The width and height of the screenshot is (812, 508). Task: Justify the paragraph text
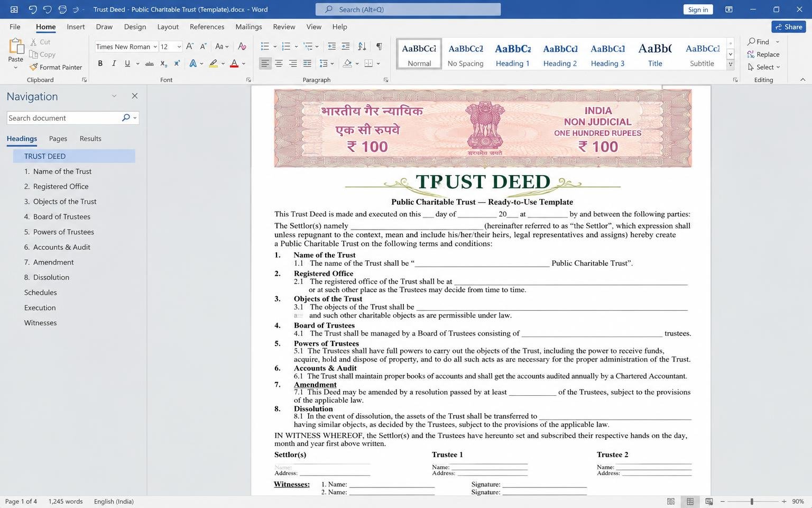307,63
